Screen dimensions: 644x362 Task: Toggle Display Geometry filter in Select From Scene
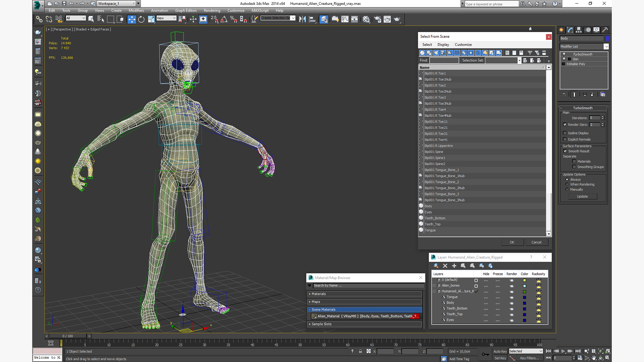pyautogui.click(x=422, y=53)
